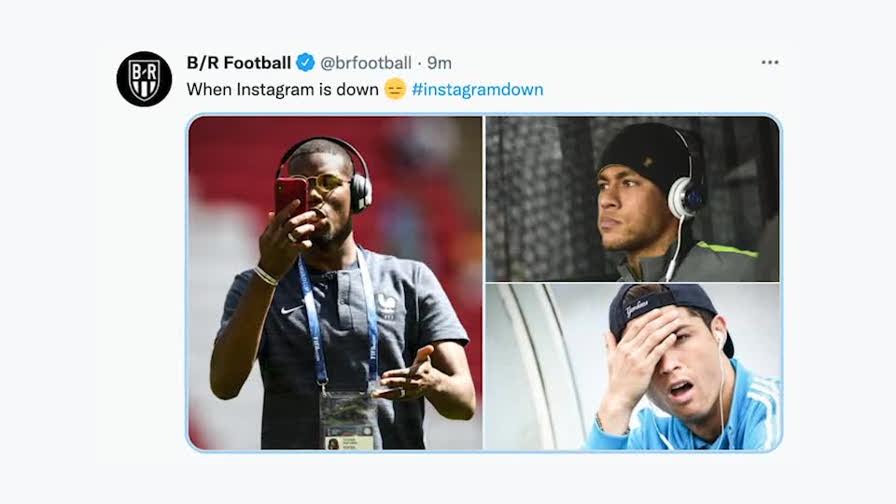Click the blue verified badge
The height and width of the screenshot is (504, 896).
306,62
